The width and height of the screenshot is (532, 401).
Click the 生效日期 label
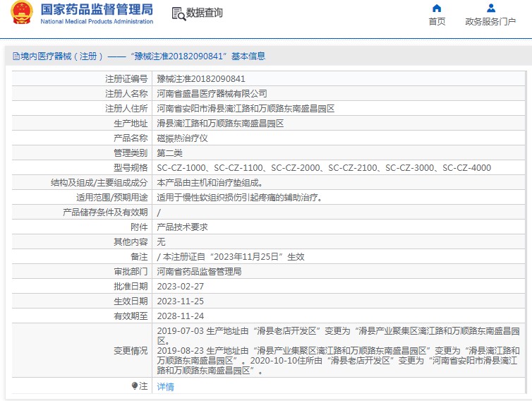pyautogui.click(x=131, y=301)
